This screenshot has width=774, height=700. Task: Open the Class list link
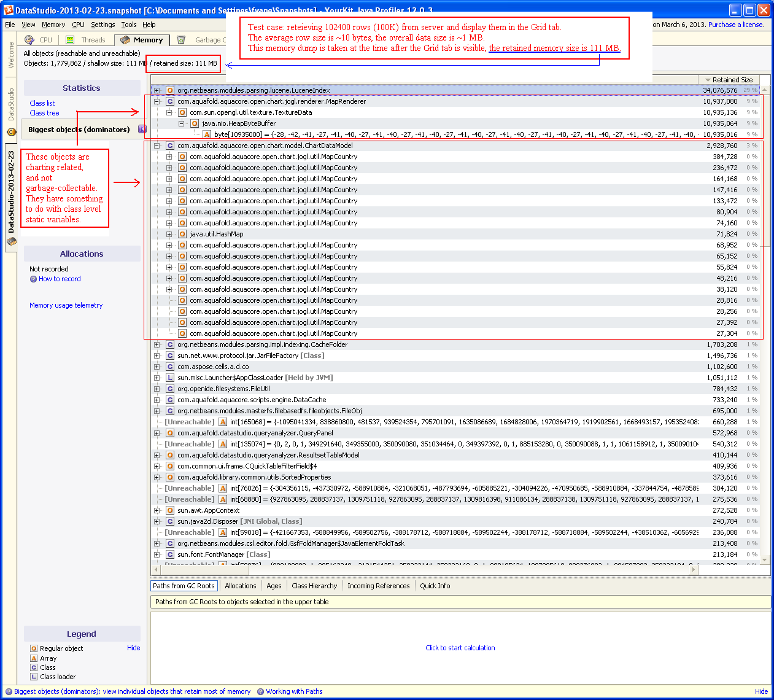coord(42,103)
